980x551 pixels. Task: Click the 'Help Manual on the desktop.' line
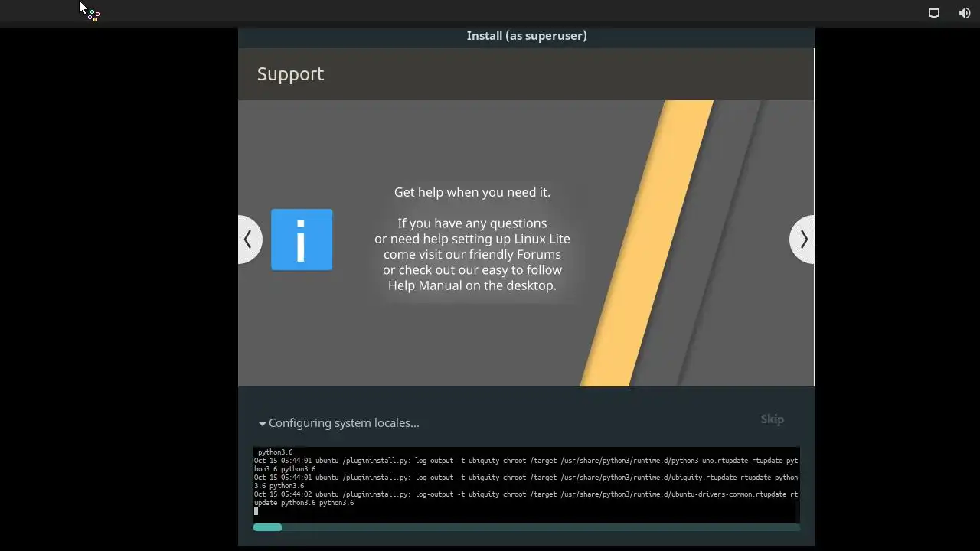472,285
